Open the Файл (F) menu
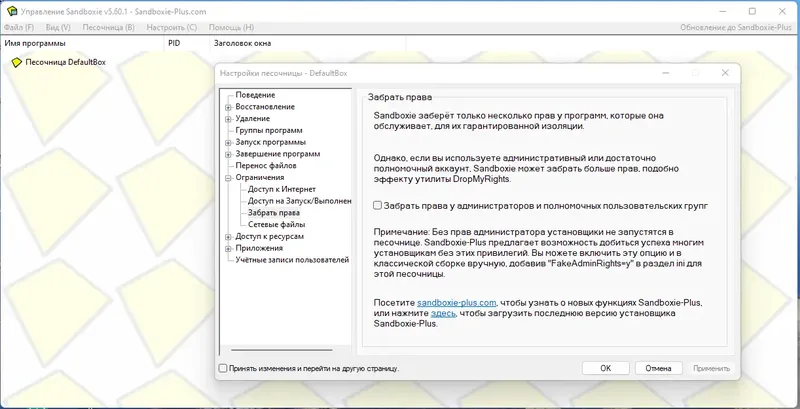The width and height of the screenshot is (800, 409). tap(19, 28)
